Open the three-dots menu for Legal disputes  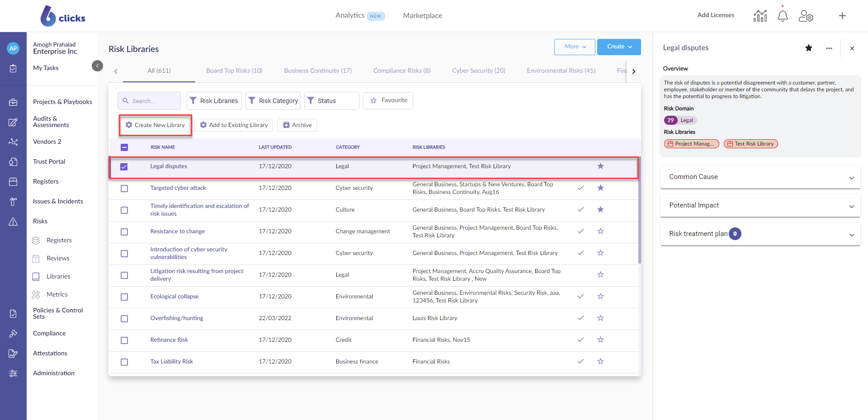829,48
